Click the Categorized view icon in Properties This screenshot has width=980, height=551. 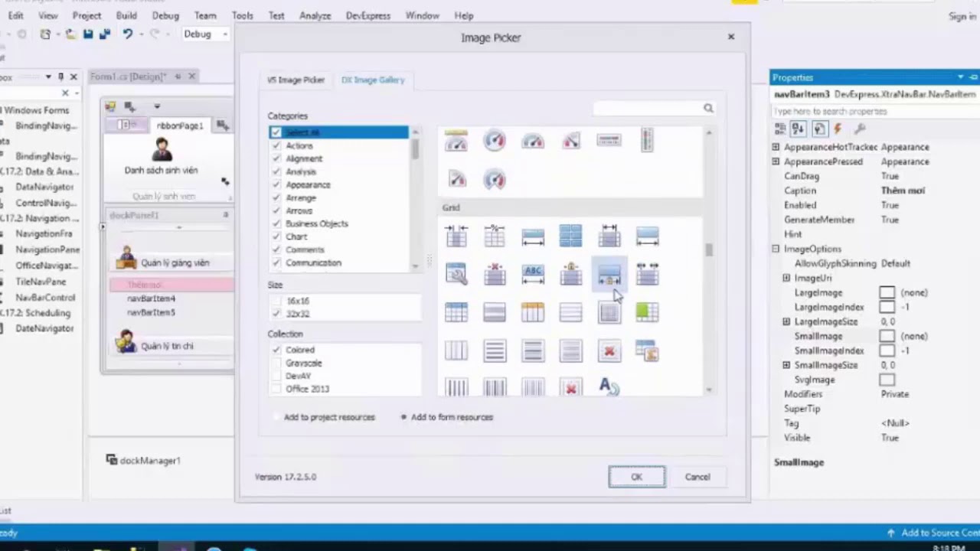pyautogui.click(x=781, y=129)
